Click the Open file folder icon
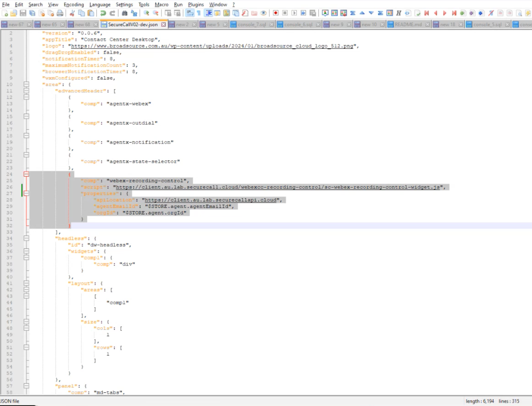This screenshot has width=532, height=406. pos(14,13)
